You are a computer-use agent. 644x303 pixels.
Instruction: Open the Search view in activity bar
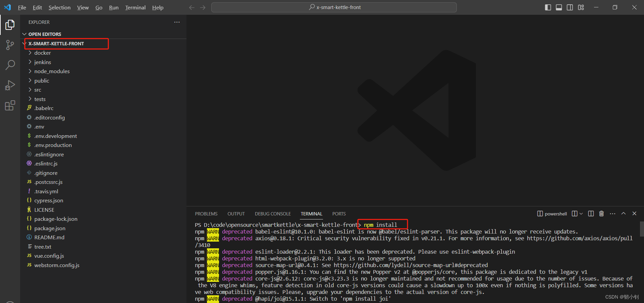(x=10, y=65)
